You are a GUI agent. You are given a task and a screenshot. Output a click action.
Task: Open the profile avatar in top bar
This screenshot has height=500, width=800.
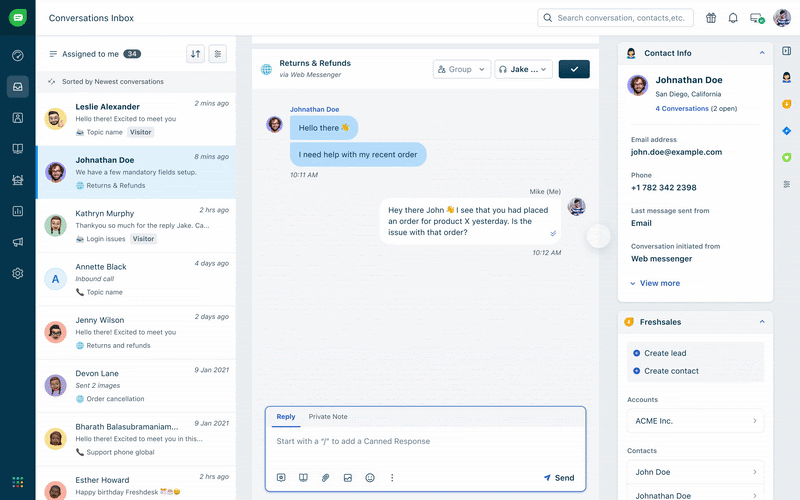(782, 18)
